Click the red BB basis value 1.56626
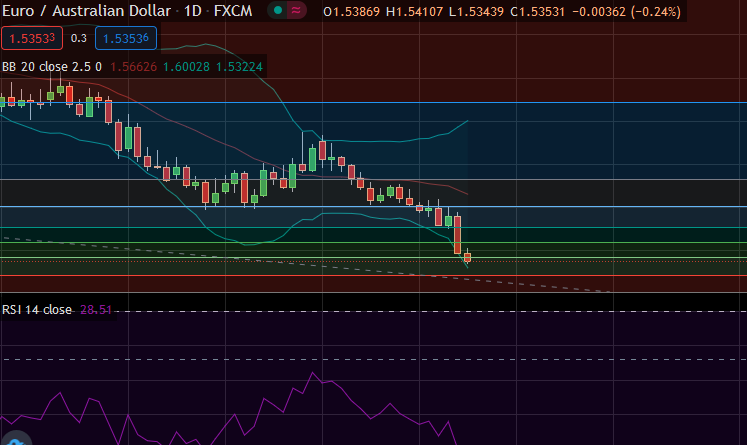The height and width of the screenshot is (445, 747). pos(144,67)
